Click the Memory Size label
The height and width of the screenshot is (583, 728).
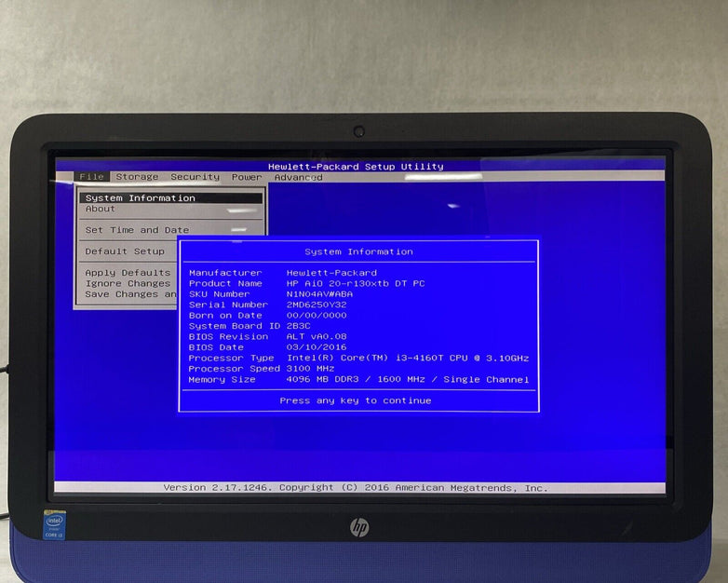[222, 380]
